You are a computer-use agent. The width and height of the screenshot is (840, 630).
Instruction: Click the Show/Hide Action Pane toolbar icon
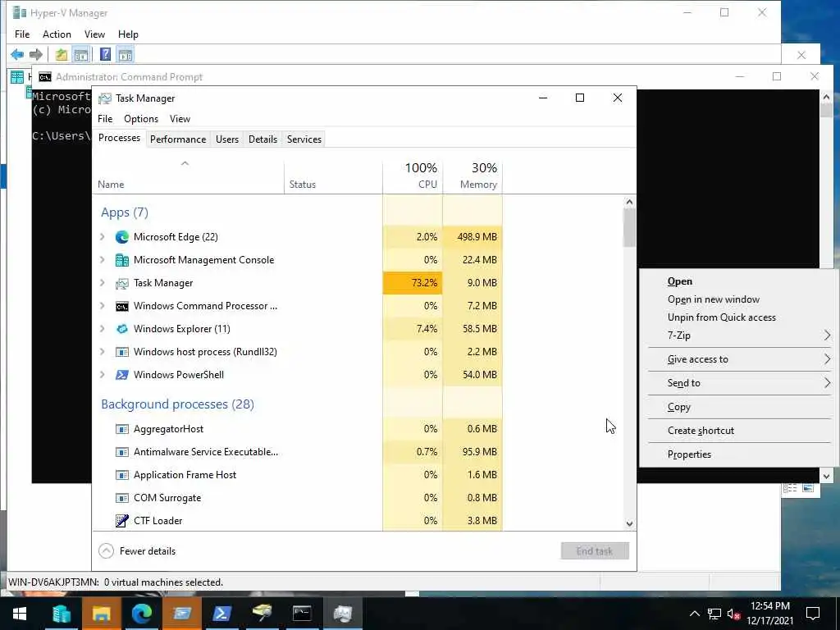coord(126,55)
